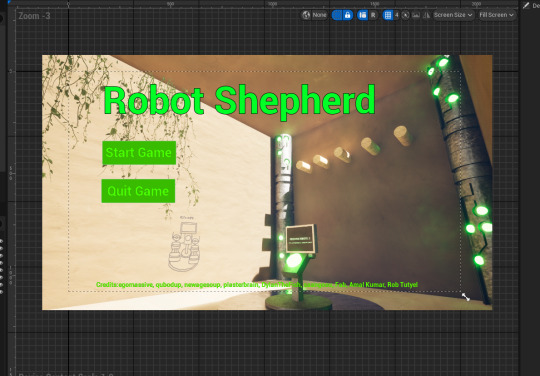Screen dimensions: 540x376
Task: Toggle grid snapping in the designer toolbar
Action: point(388,15)
